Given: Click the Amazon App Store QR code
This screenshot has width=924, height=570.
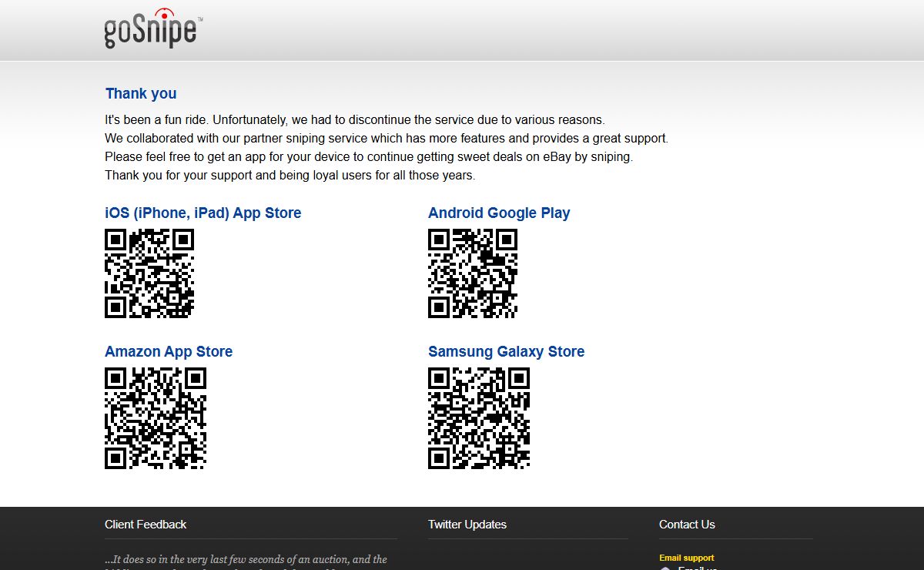Looking at the screenshot, I should 156,418.
